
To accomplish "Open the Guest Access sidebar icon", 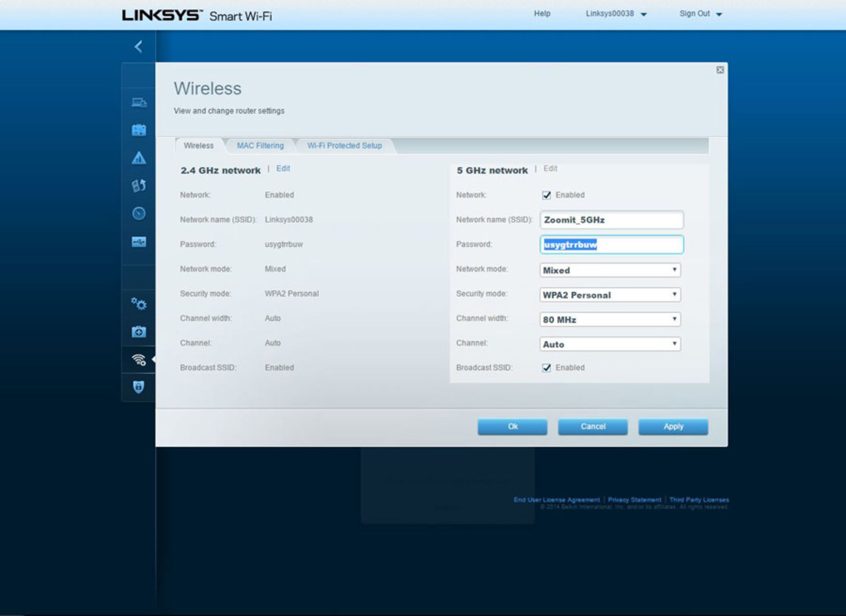I will tap(139, 130).
